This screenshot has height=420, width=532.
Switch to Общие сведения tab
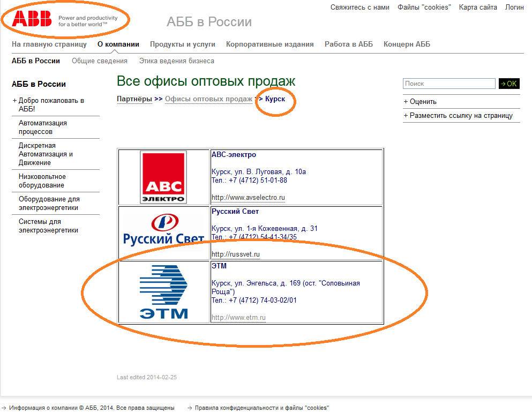click(x=100, y=61)
